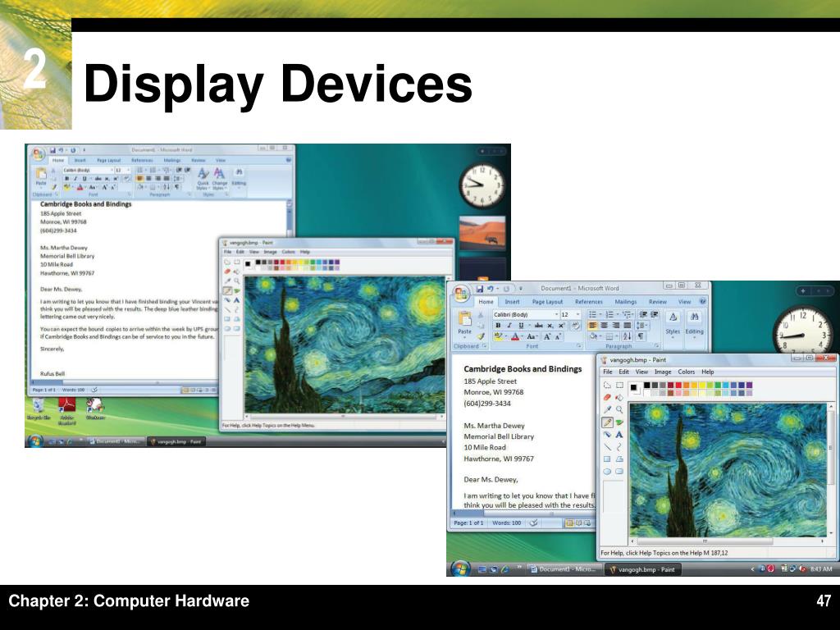Click Word's Increase Indent icon, larger screenshot
This screenshot has width=840, height=630.
coord(654,314)
